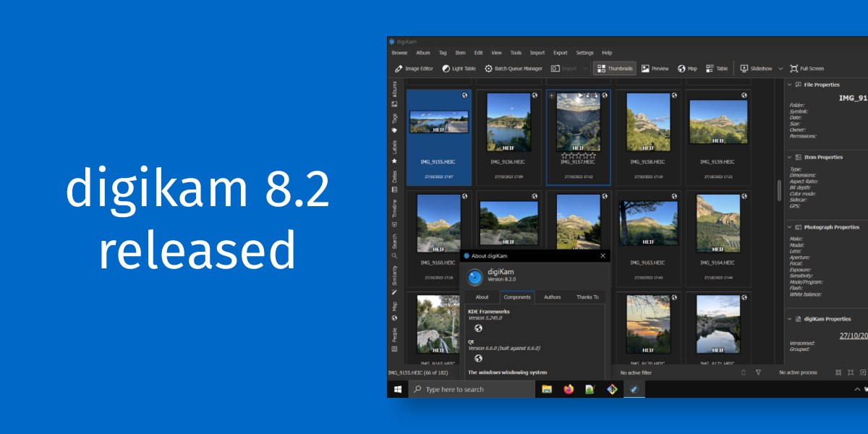868x434 pixels.
Task: Enter Full Screen mode
Action: [x=807, y=68]
